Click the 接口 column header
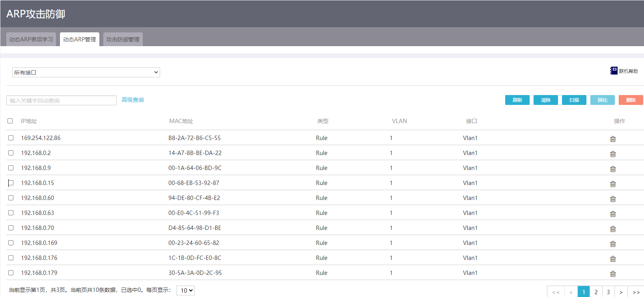Screen dimensions: 644x297 (472, 121)
